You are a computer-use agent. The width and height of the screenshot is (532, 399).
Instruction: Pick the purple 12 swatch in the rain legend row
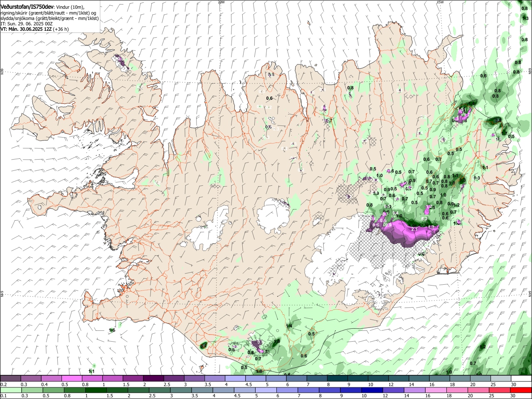(x=393, y=390)
